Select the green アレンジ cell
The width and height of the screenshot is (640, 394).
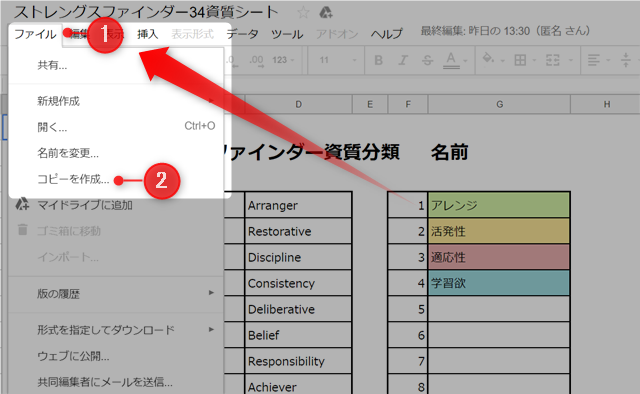[x=499, y=205]
